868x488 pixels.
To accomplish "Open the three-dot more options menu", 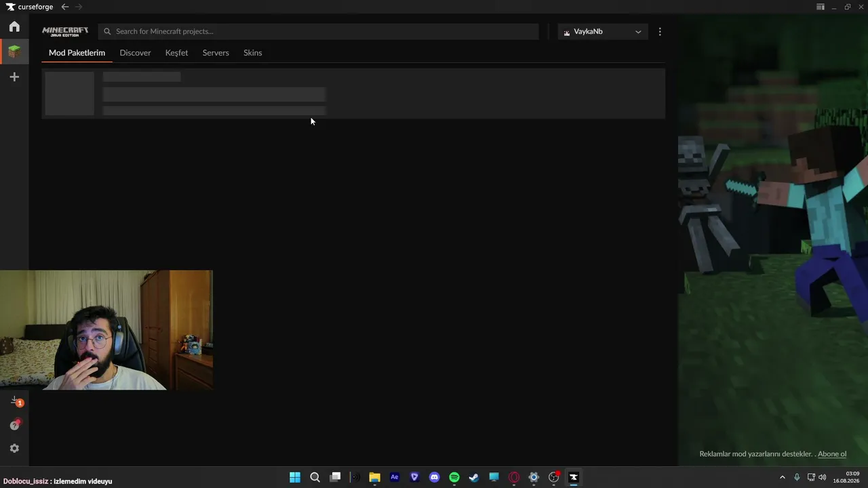I will (x=660, y=31).
